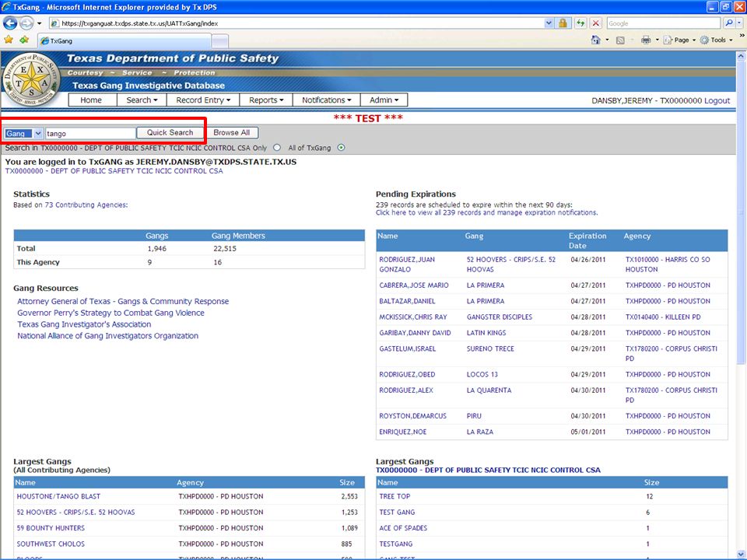This screenshot has height=560, width=747.
Task: Open HOUSTONE/TANGO BLAST gang
Action: pos(58,496)
